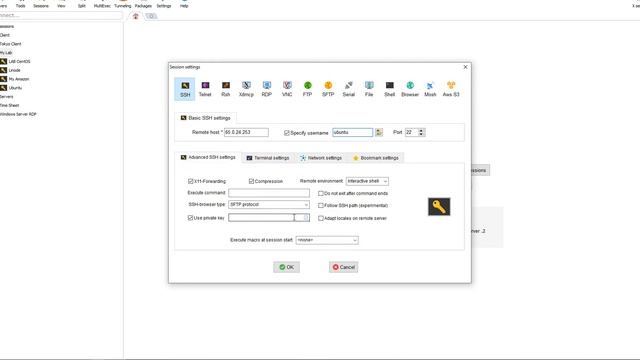640x360 pixels.
Task: Switch to Network settings tab
Action: [321, 158]
